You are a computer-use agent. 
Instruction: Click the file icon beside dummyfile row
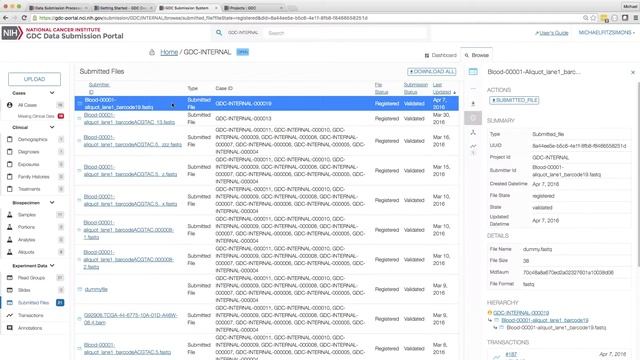80,289
